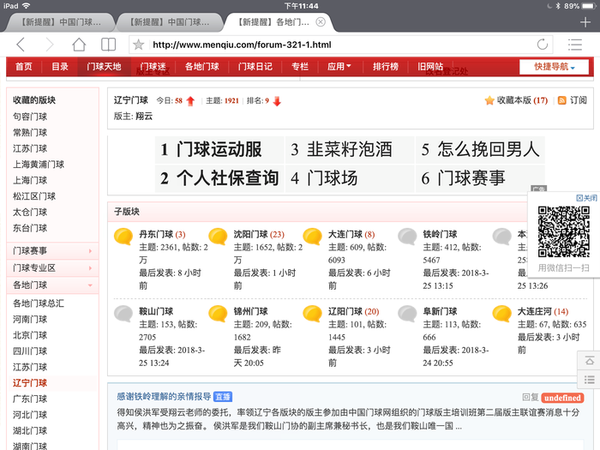Select 门球天地 in the red navbar

tap(104, 67)
